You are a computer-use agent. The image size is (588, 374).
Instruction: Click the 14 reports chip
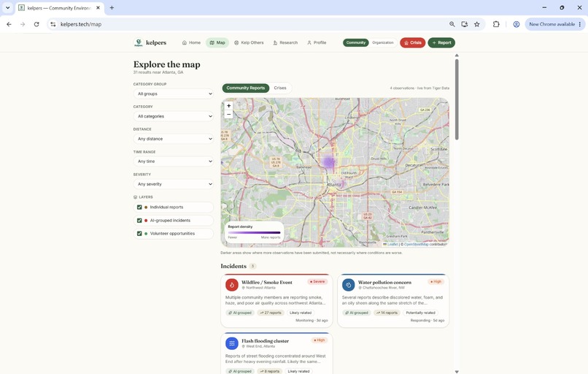tap(387, 313)
